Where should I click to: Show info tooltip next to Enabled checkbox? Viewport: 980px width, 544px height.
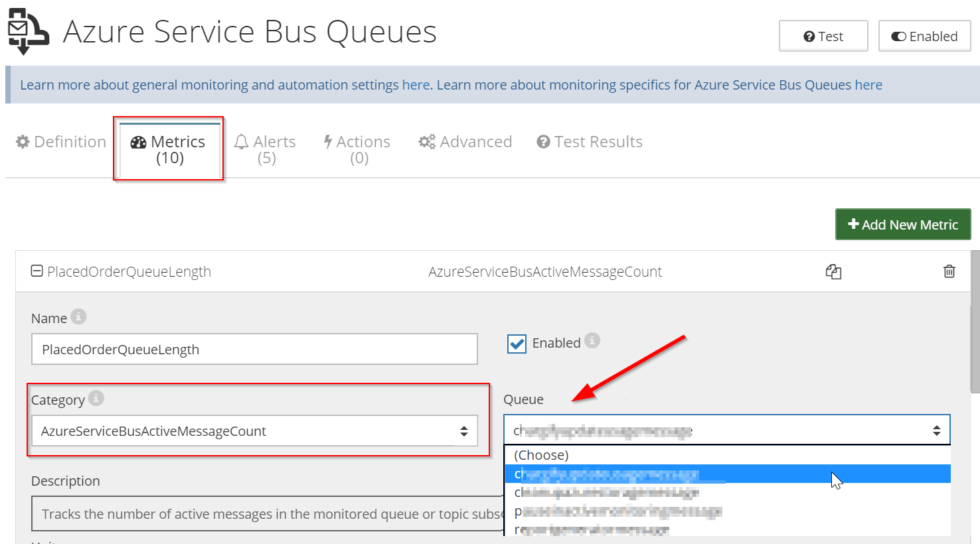click(592, 340)
